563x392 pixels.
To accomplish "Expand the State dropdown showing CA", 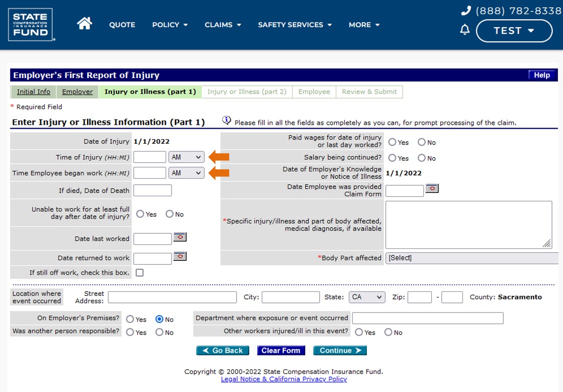I will click(367, 297).
